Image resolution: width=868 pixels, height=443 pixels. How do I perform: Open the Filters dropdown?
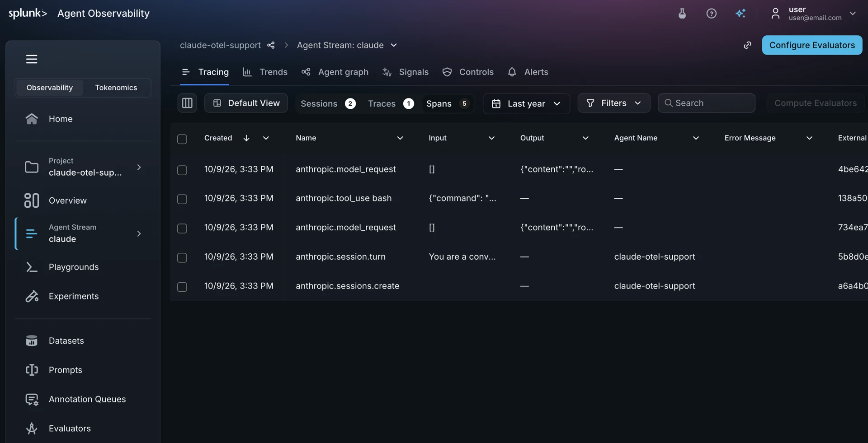click(614, 103)
